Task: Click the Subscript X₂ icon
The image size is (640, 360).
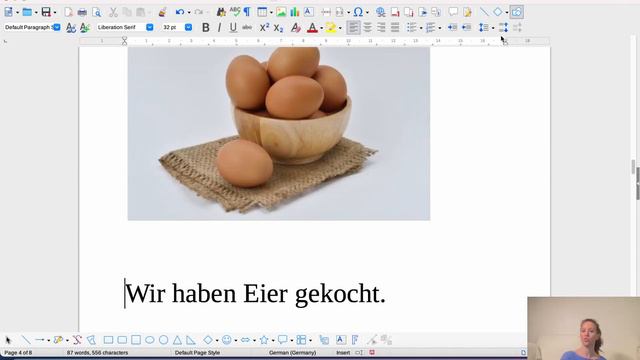Action: click(x=278, y=27)
